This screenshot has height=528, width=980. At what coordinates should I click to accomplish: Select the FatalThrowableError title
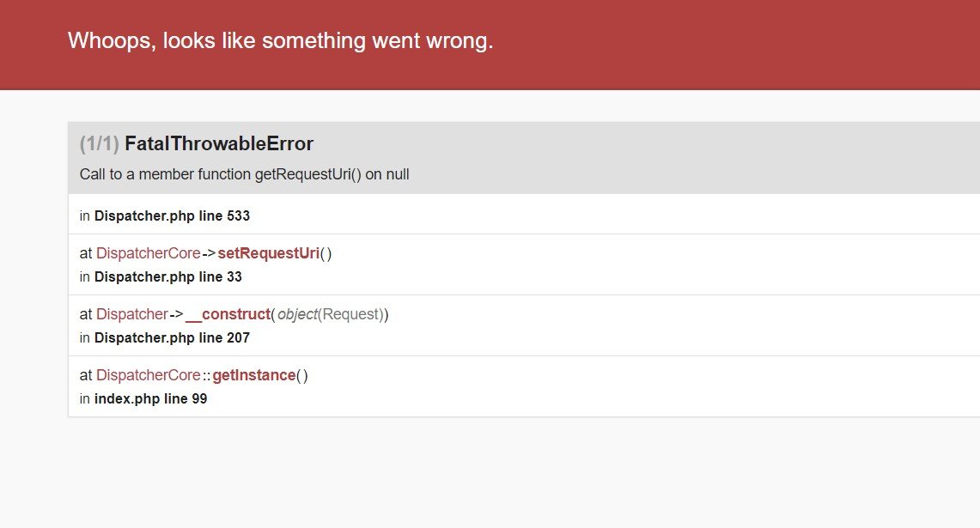[219, 144]
